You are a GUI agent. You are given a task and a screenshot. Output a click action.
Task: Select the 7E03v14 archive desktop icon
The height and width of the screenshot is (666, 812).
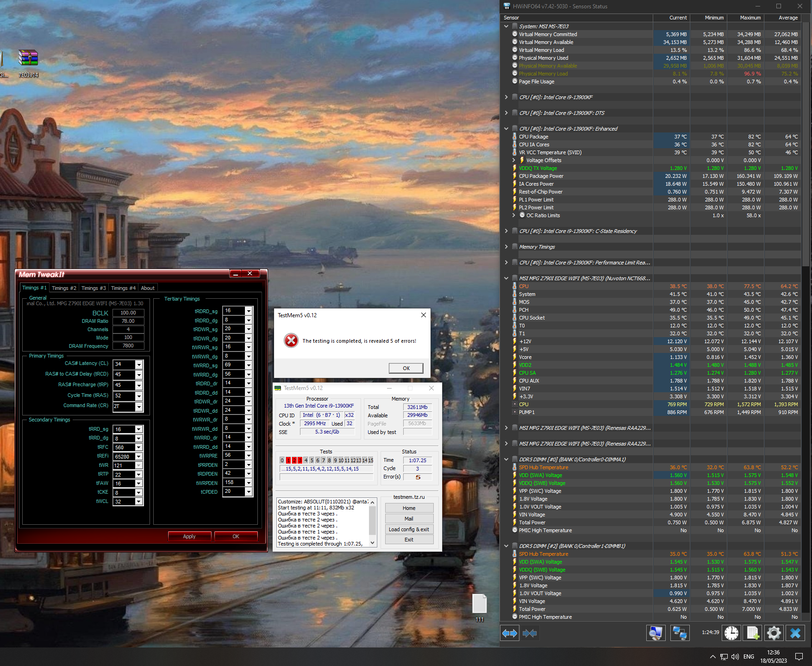point(28,63)
